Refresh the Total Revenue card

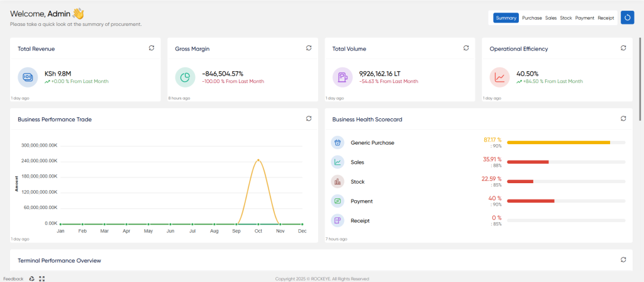click(x=152, y=48)
